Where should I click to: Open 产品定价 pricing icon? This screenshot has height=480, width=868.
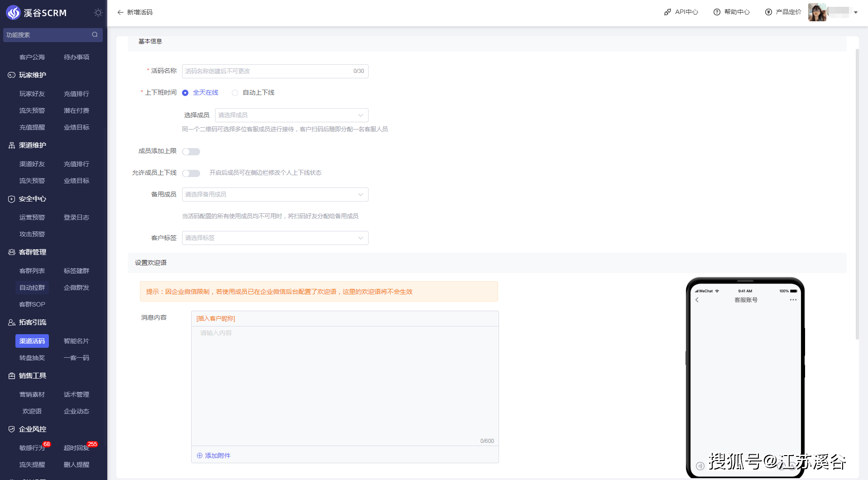point(768,12)
